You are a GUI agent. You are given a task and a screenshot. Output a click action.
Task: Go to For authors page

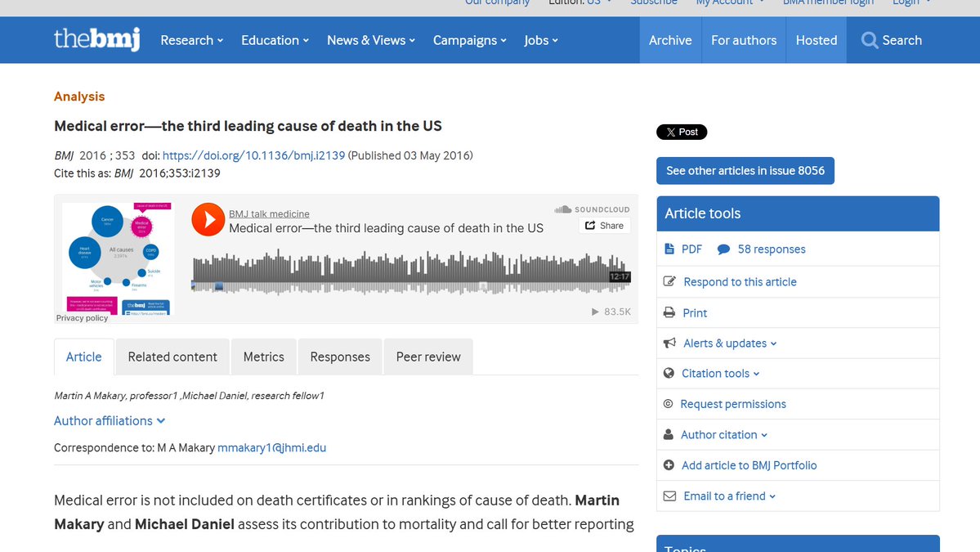[744, 40]
